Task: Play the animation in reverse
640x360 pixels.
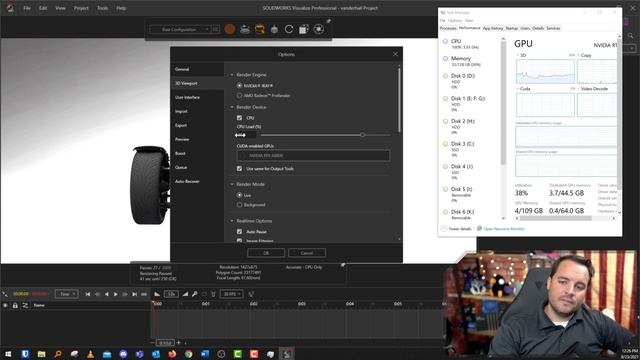Action: 107,294
